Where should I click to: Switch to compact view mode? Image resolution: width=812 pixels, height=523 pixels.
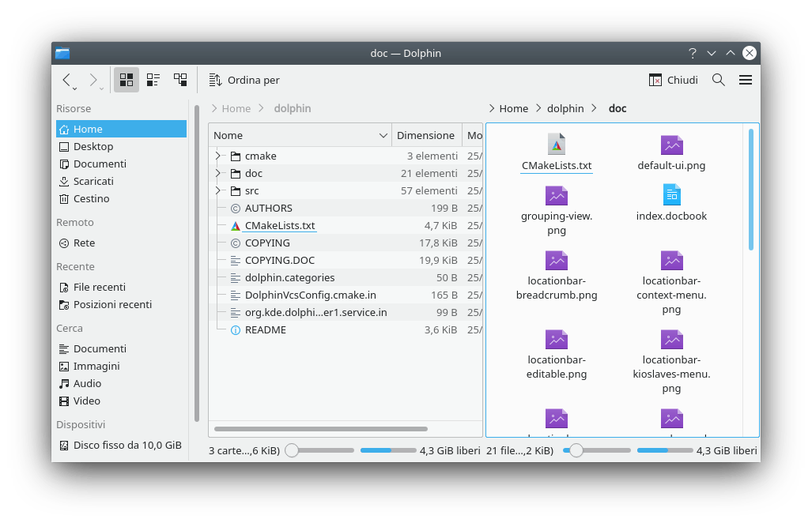coord(153,80)
